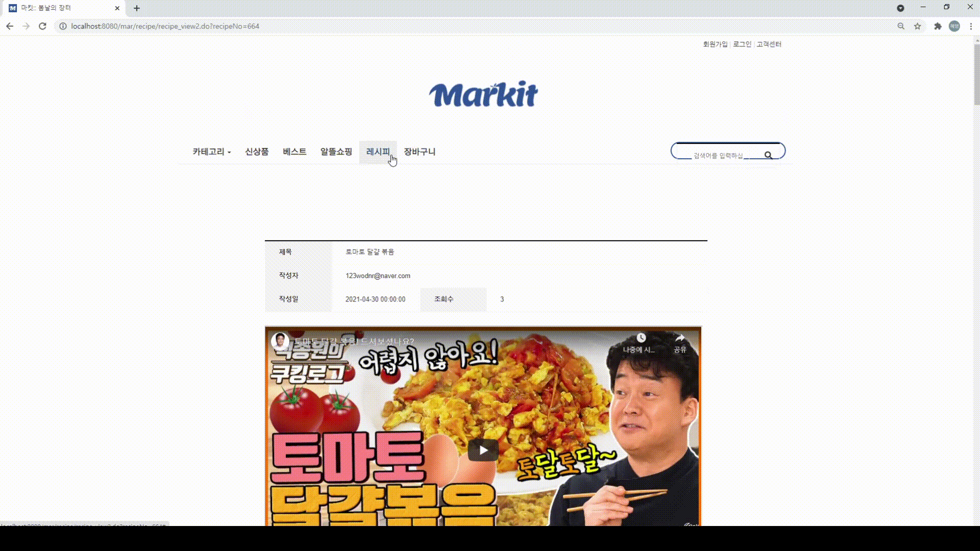Select the 베스트 navigation tab
This screenshot has width=980, height=551.
[294, 152]
